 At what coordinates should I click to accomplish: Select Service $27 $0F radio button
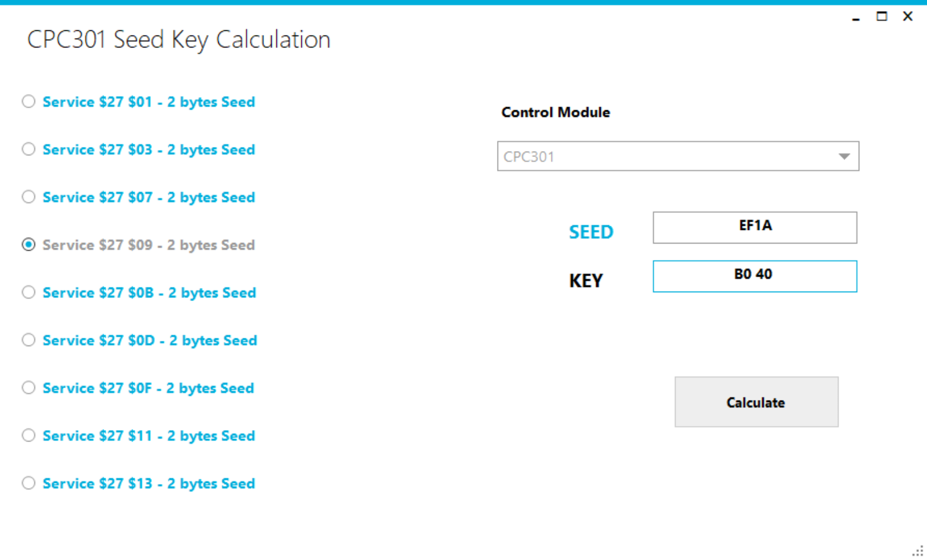[x=28, y=388]
